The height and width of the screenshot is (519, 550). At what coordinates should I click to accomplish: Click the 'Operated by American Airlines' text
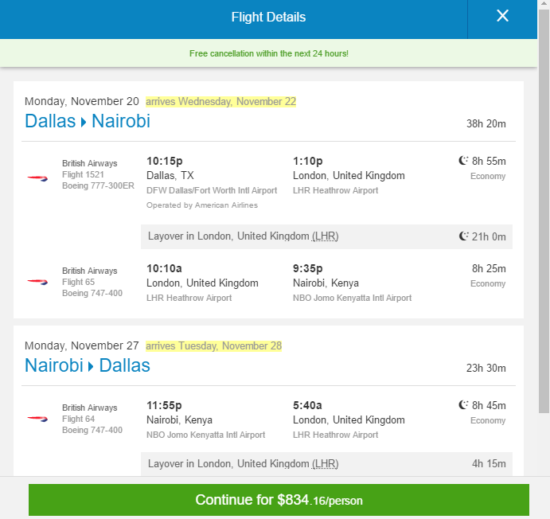point(202,205)
